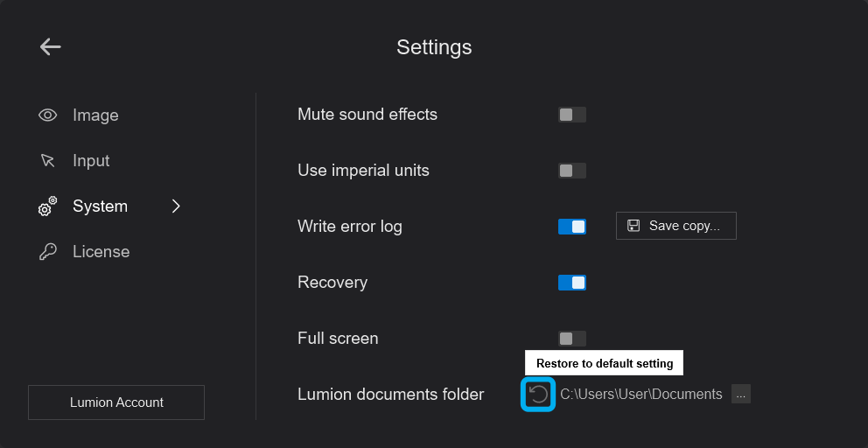Click the Save copy button

[x=676, y=226]
